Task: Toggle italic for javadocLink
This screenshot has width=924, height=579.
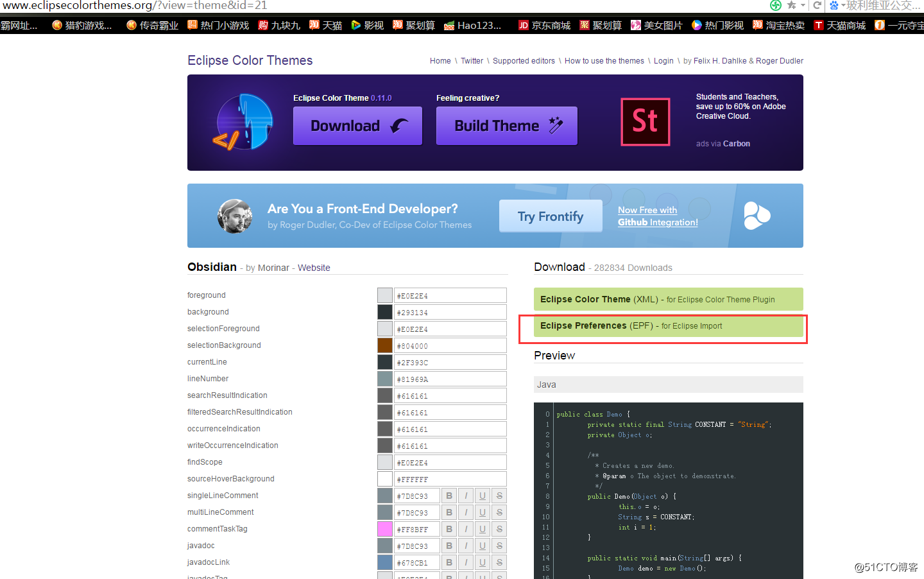Action: [x=466, y=562]
